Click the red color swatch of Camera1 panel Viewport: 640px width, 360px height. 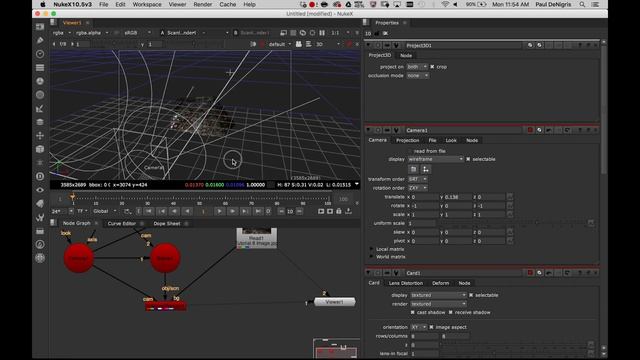coord(530,130)
